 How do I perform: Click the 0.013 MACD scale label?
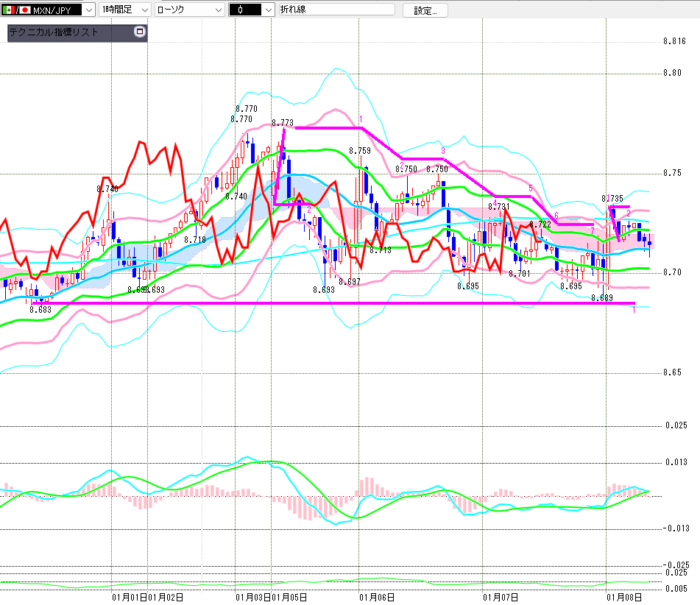676,461
